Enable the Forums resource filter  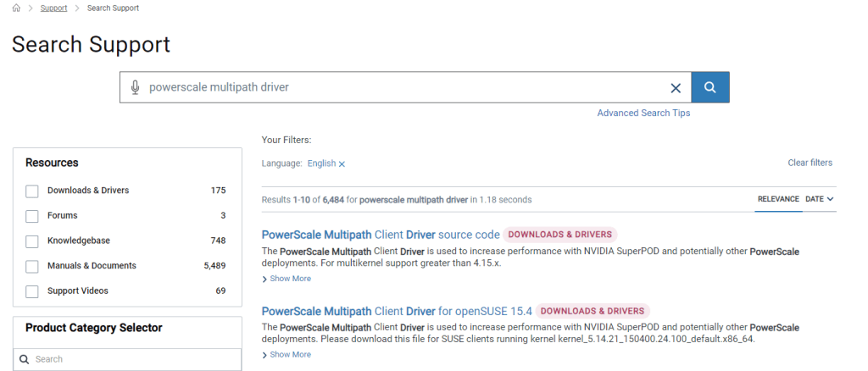[32, 216]
